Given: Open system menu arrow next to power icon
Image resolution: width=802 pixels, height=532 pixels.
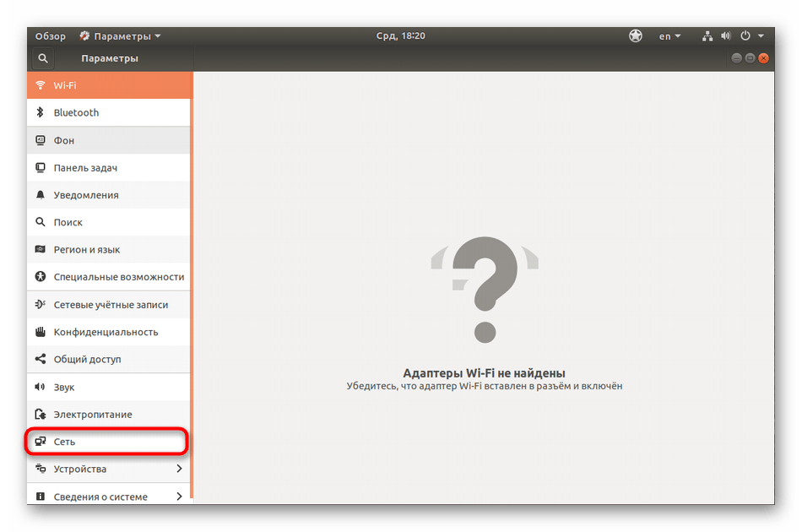Looking at the screenshot, I should coord(761,35).
